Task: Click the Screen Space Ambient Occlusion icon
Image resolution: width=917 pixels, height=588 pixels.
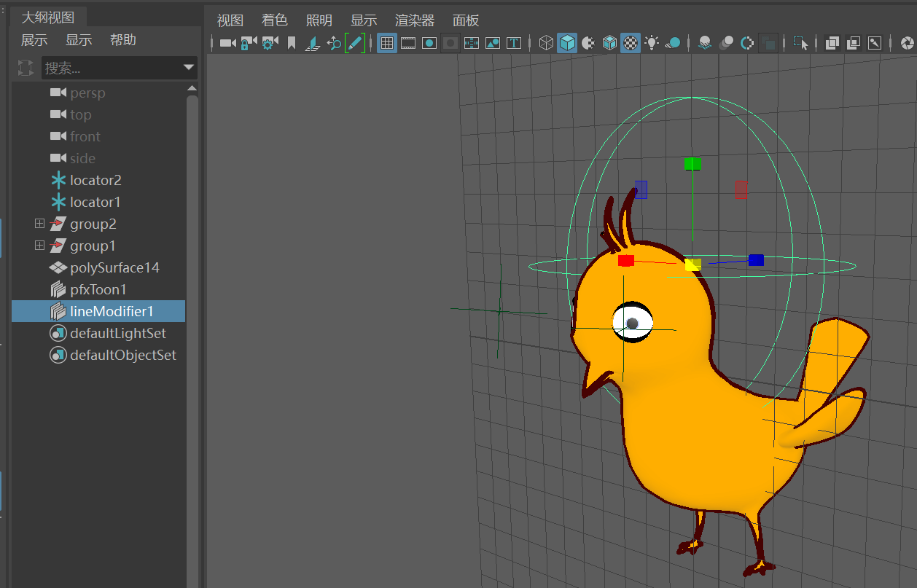Action: pos(705,43)
